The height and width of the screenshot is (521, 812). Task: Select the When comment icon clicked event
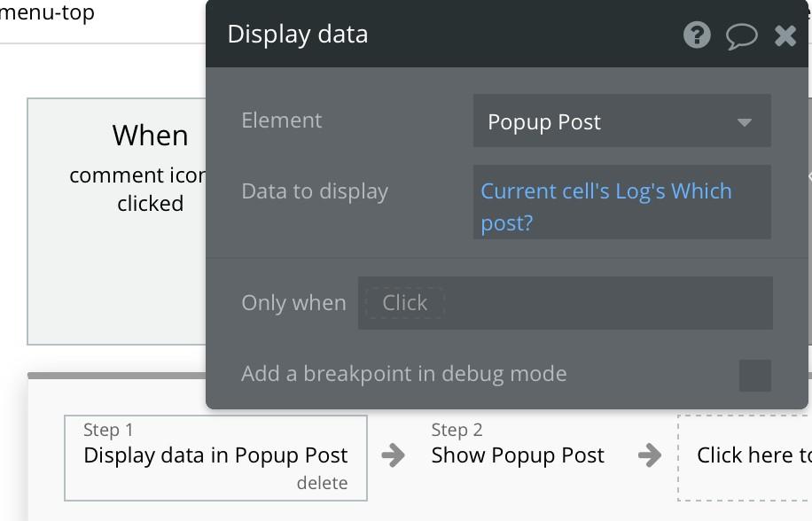point(117,222)
